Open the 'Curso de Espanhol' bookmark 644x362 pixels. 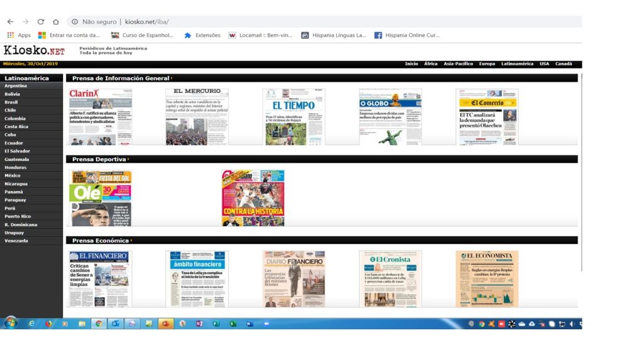143,35
